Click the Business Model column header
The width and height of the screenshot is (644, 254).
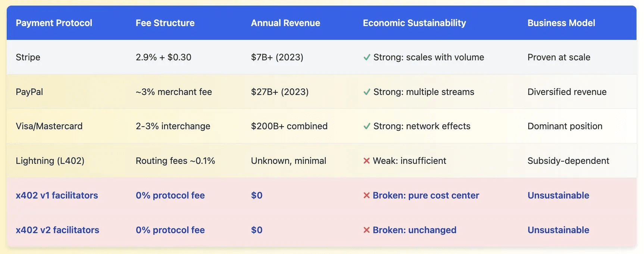click(x=561, y=23)
